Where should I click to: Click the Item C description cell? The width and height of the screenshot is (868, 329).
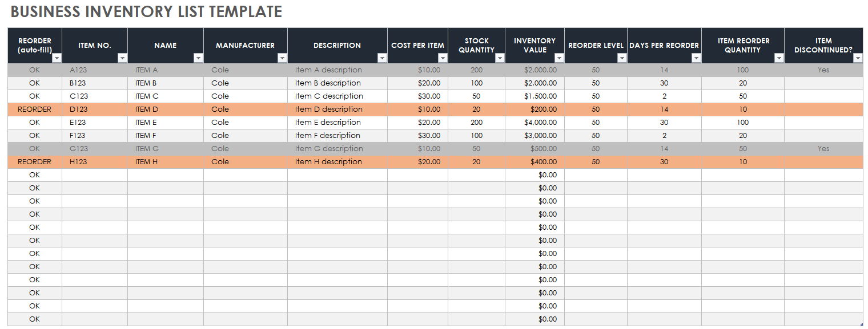pyautogui.click(x=337, y=96)
